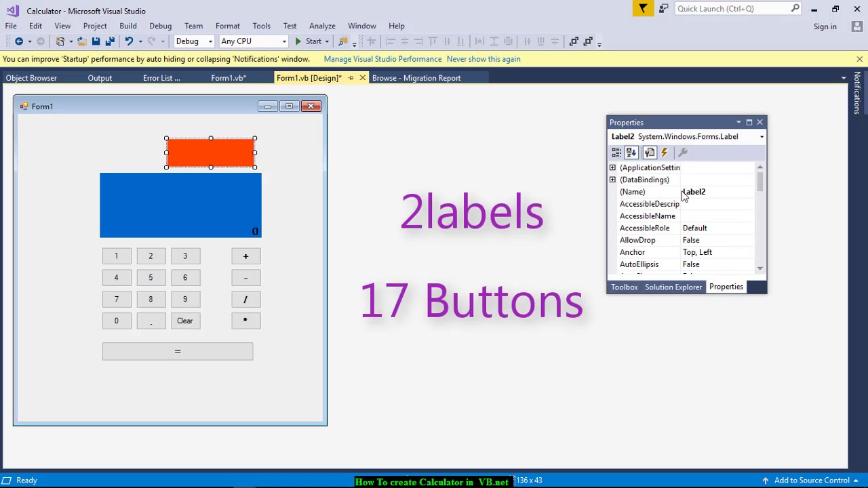Screen dimensions: 868x488
Task: Select the orange Label2 on the form
Action: [211, 152]
